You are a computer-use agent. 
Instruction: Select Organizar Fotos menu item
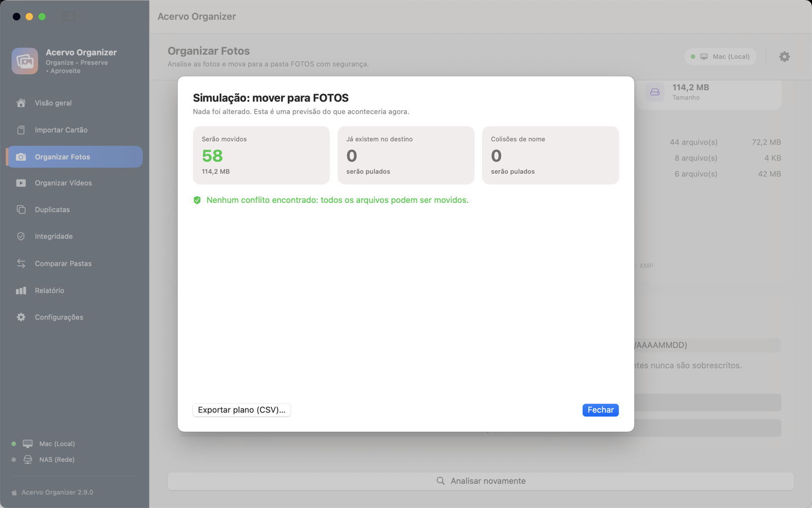pos(75,156)
